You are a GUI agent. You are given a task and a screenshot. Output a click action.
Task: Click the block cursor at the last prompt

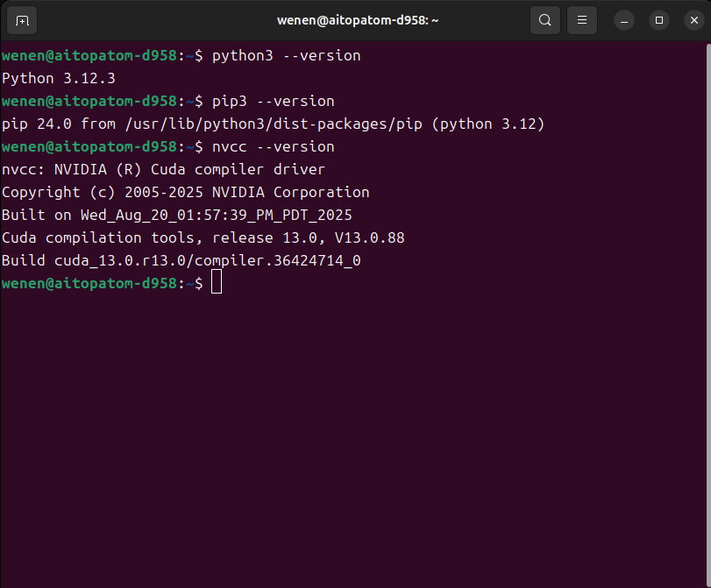pyautogui.click(x=217, y=283)
